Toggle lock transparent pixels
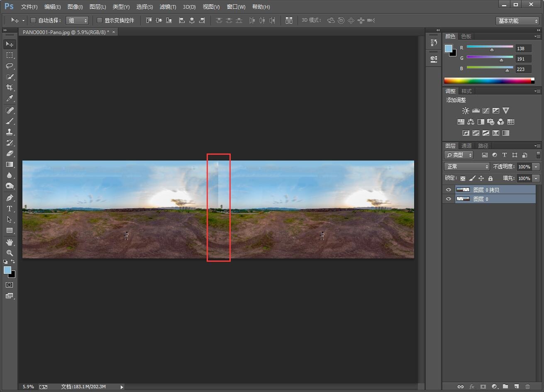 pos(463,178)
